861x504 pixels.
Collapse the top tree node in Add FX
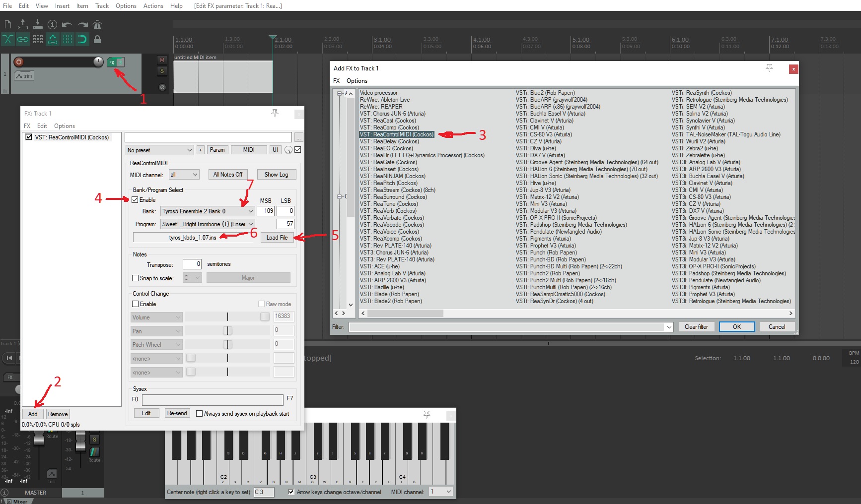coord(340,93)
